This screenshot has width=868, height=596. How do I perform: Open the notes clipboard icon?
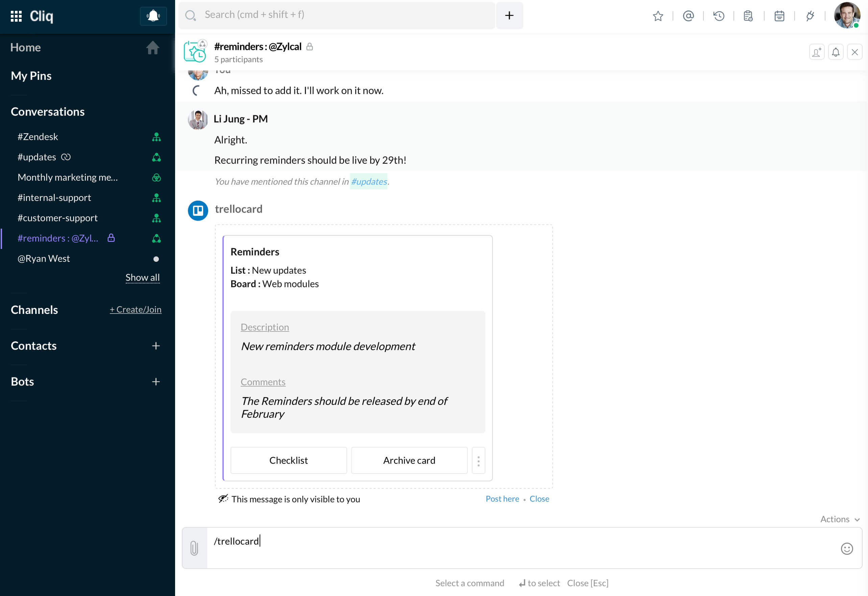(x=748, y=16)
